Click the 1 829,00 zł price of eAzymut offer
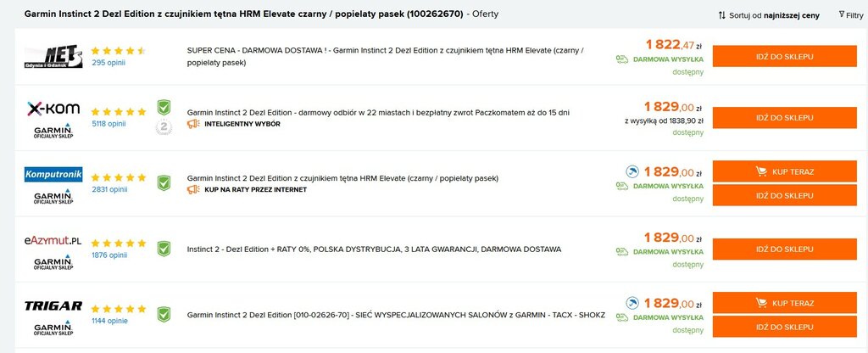The image size is (868, 353). (x=673, y=238)
